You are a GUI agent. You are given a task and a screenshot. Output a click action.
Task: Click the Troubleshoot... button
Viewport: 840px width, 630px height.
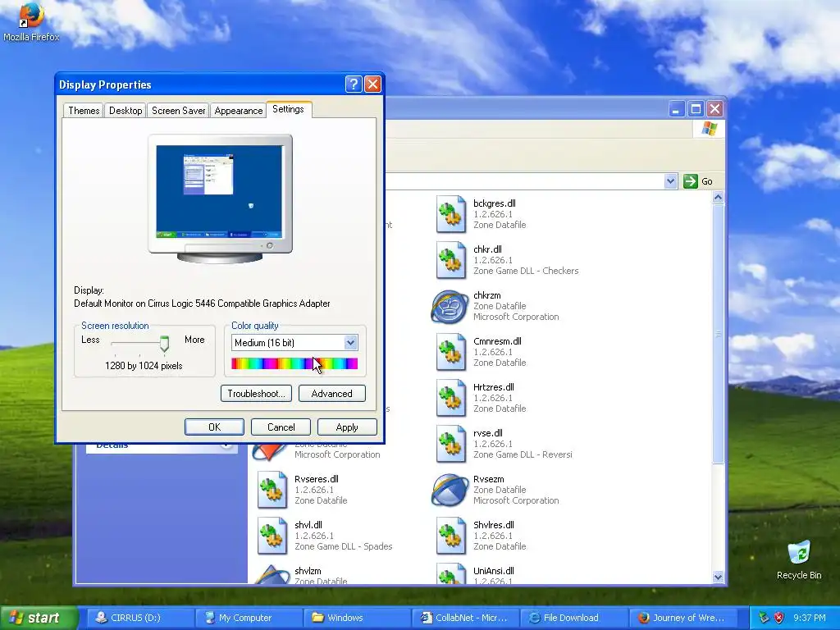256,394
